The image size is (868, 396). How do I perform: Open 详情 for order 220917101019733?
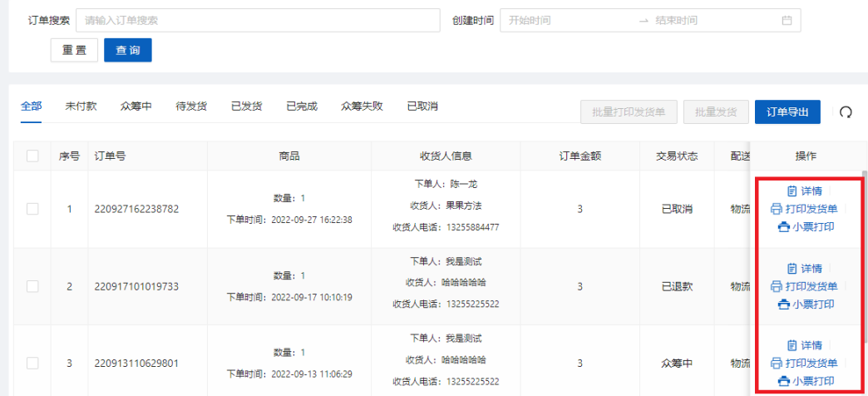click(x=804, y=269)
